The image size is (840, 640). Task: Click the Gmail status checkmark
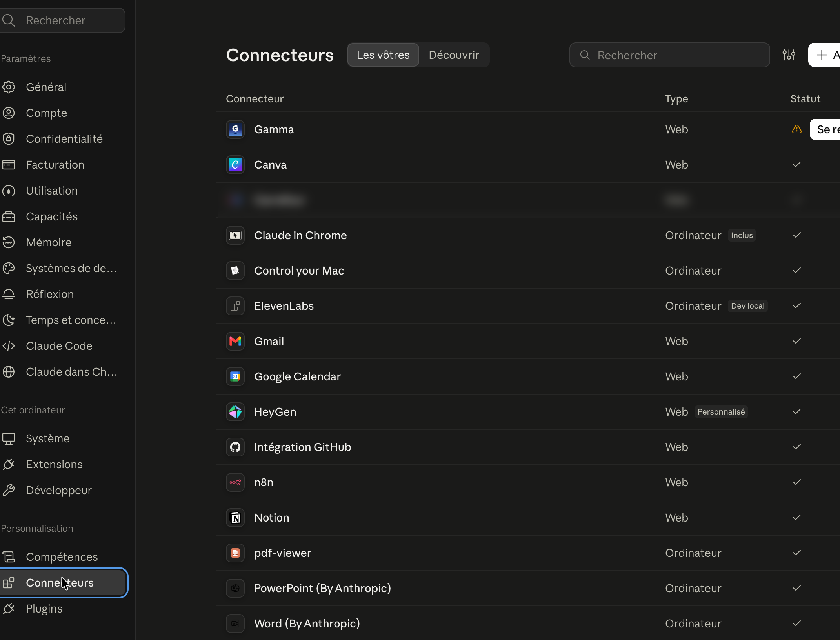click(797, 341)
